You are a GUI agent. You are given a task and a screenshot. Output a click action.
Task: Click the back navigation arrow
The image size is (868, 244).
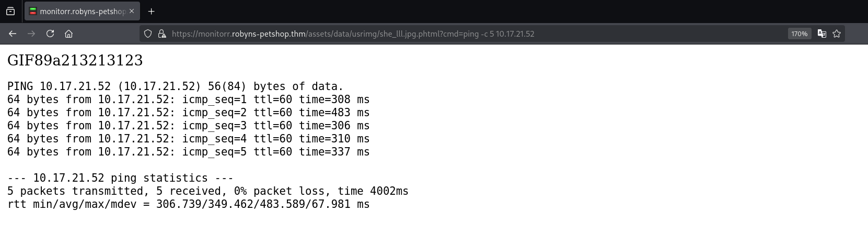pos(13,34)
